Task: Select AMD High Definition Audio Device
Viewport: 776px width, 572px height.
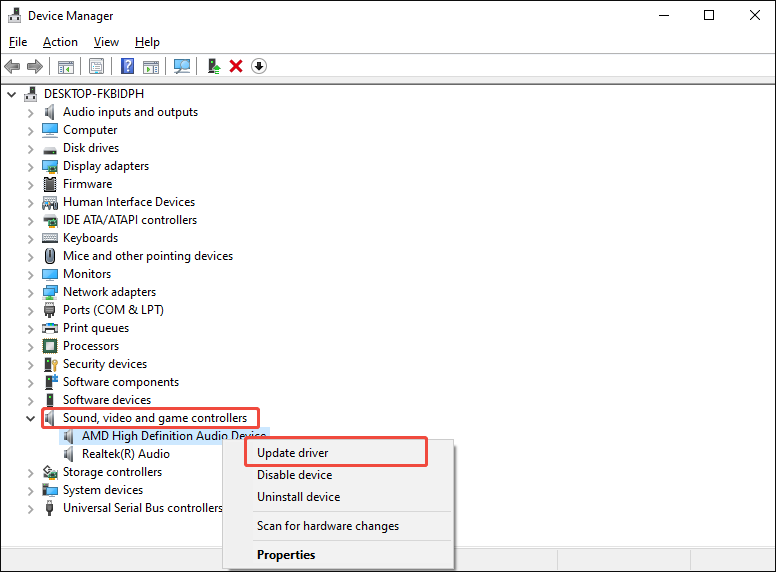Action: point(174,436)
